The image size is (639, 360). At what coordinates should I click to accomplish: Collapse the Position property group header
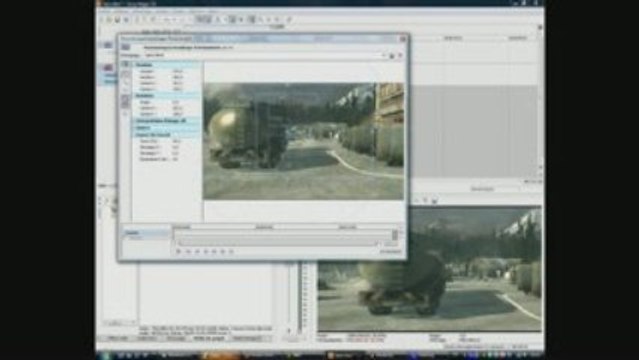coord(166,64)
